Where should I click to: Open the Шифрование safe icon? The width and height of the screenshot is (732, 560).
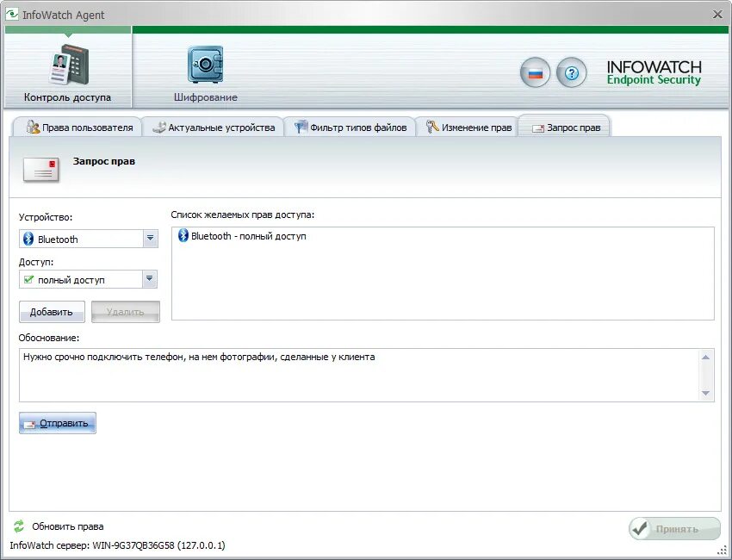tap(206, 65)
